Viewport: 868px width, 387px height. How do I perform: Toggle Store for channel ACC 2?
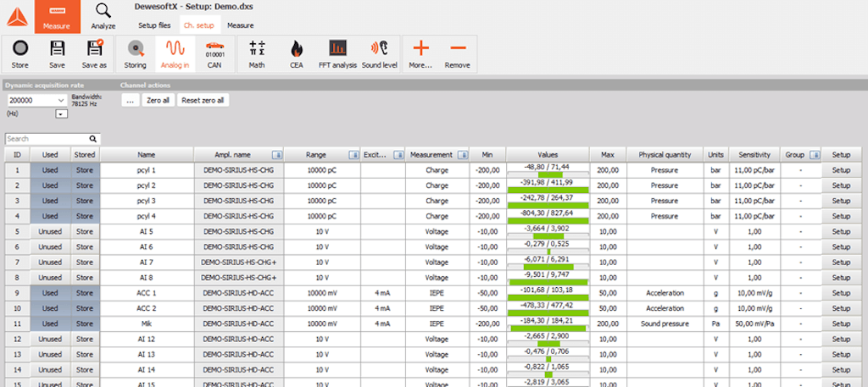tap(85, 308)
